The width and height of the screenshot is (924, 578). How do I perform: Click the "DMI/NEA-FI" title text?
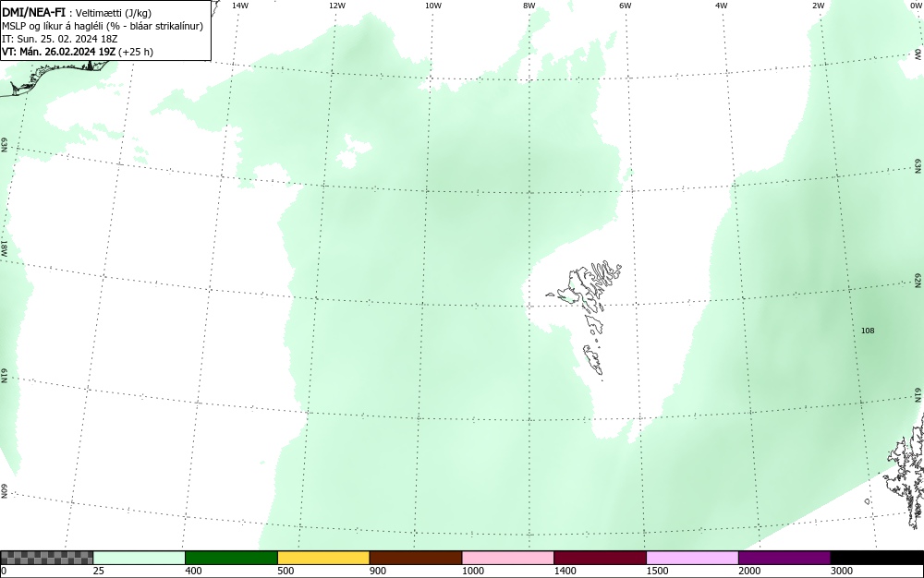33,12
